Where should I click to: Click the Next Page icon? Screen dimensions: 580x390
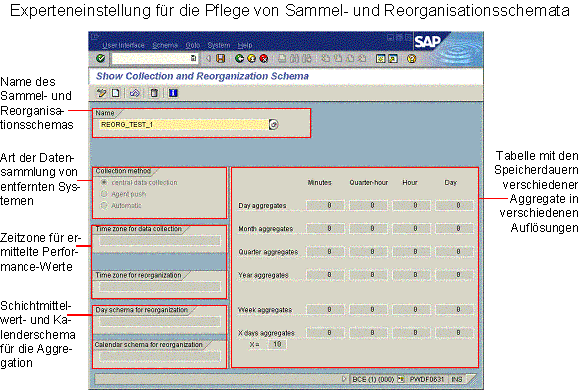350,58
